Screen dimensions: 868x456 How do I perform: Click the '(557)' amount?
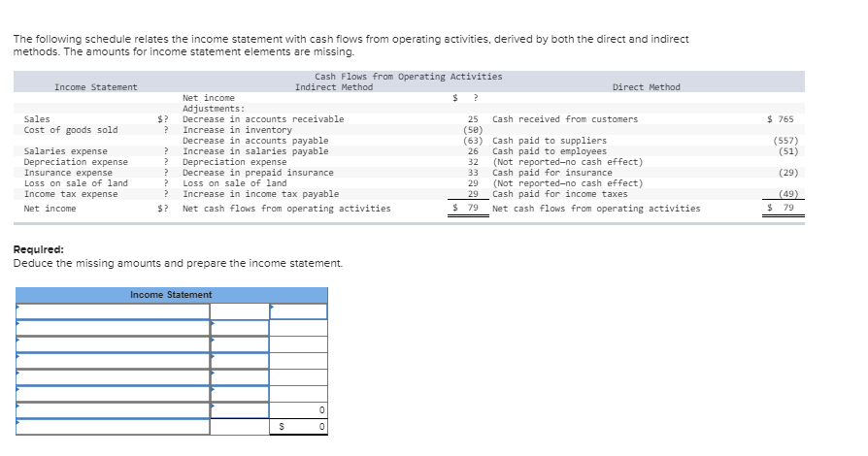pyautogui.click(x=786, y=141)
